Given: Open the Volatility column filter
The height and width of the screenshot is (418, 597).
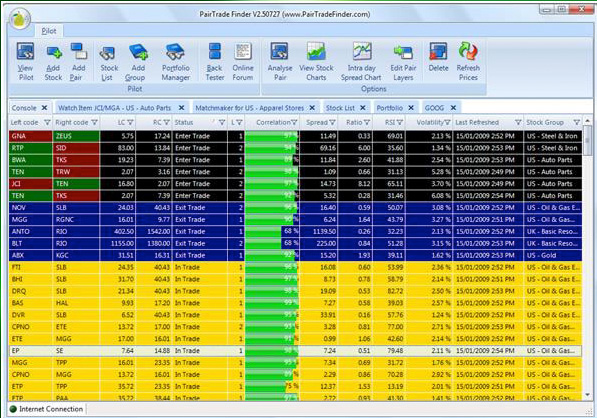Looking at the screenshot, I should click(447, 123).
